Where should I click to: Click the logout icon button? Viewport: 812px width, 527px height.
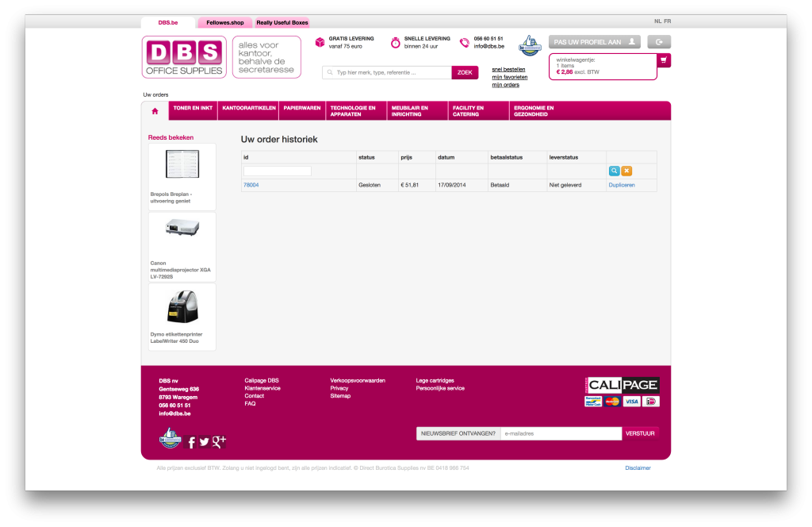(x=659, y=42)
